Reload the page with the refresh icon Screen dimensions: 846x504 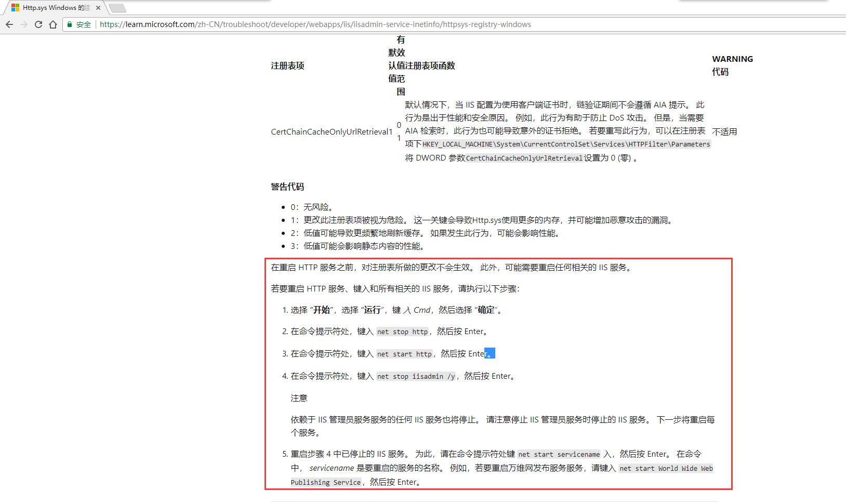pos(38,24)
